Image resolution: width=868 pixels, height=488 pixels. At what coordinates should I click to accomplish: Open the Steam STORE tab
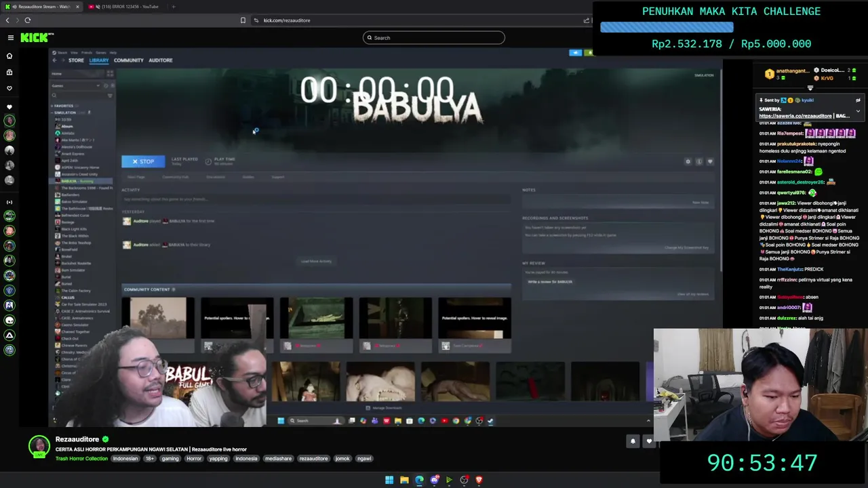pos(76,60)
